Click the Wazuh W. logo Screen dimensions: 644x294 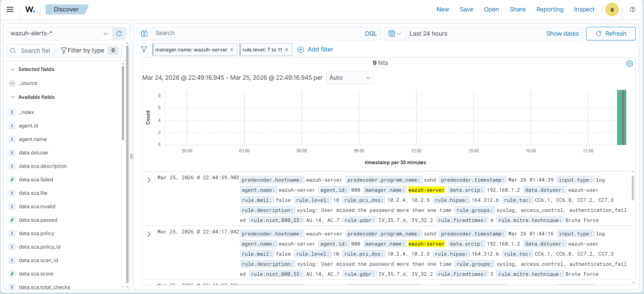30,9
